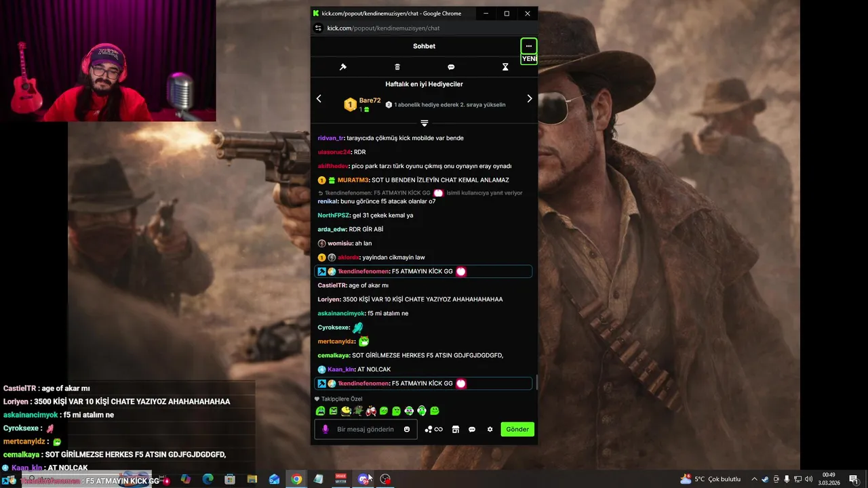Insert the angry green emote
Viewport: 868px width, 488px height.
333,411
